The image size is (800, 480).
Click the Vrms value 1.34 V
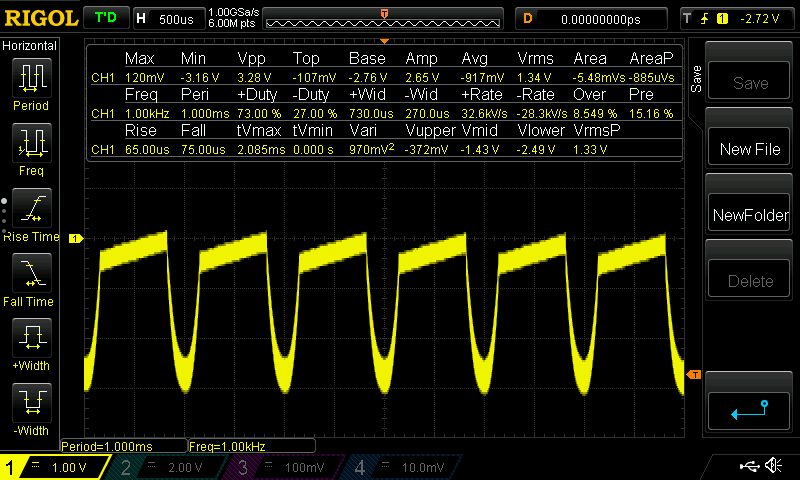coord(534,78)
